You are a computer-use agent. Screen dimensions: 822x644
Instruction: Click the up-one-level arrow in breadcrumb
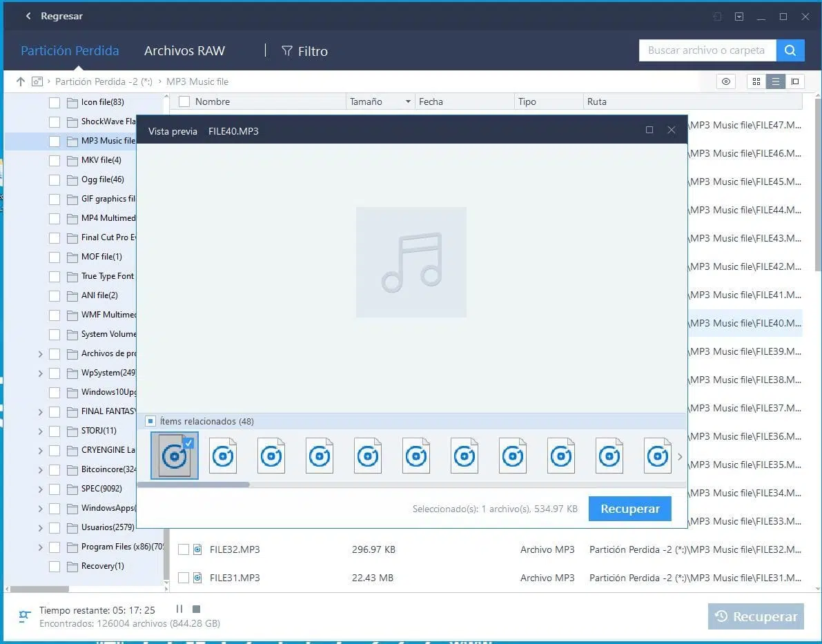(x=21, y=81)
